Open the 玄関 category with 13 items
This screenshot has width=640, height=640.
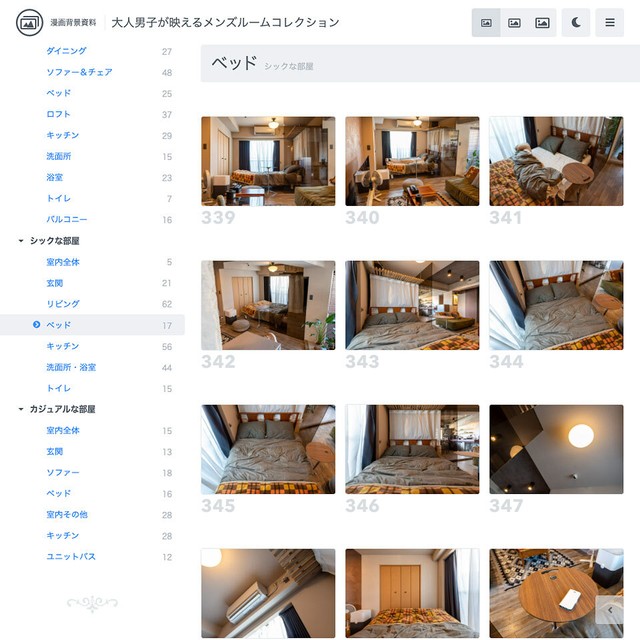(x=55, y=451)
